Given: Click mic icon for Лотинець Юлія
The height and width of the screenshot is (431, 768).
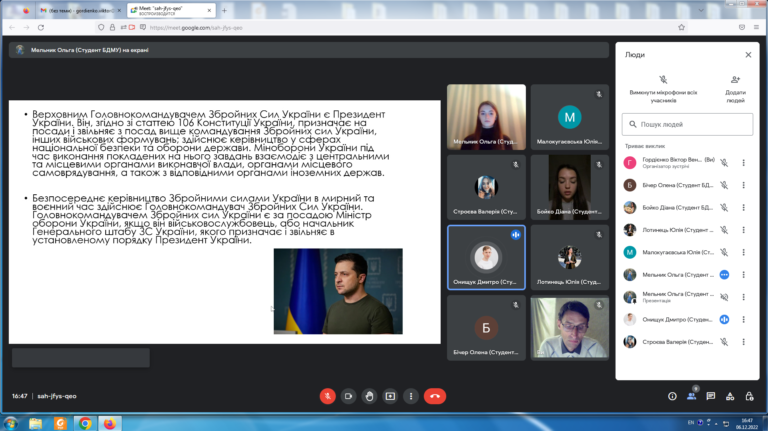Looking at the screenshot, I should point(724,230).
